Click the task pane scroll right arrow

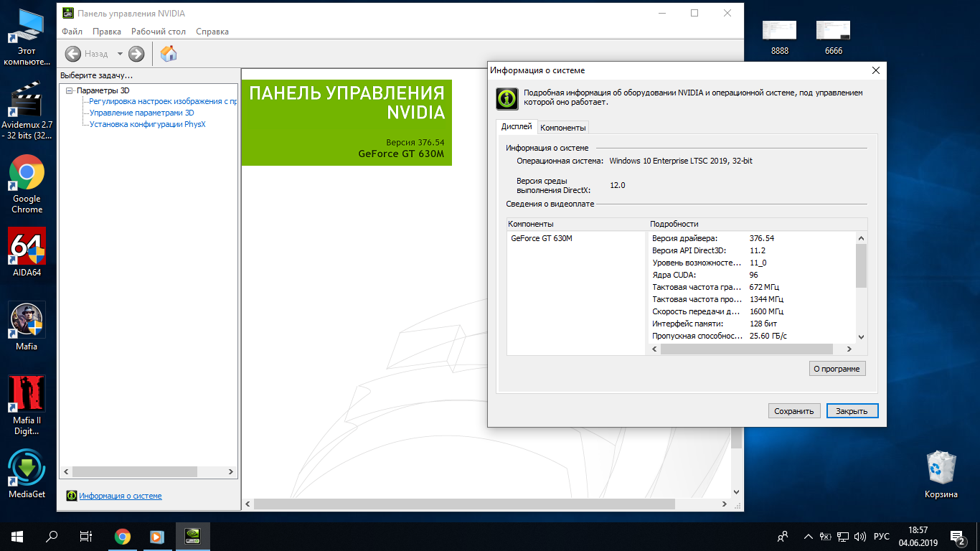(231, 472)
